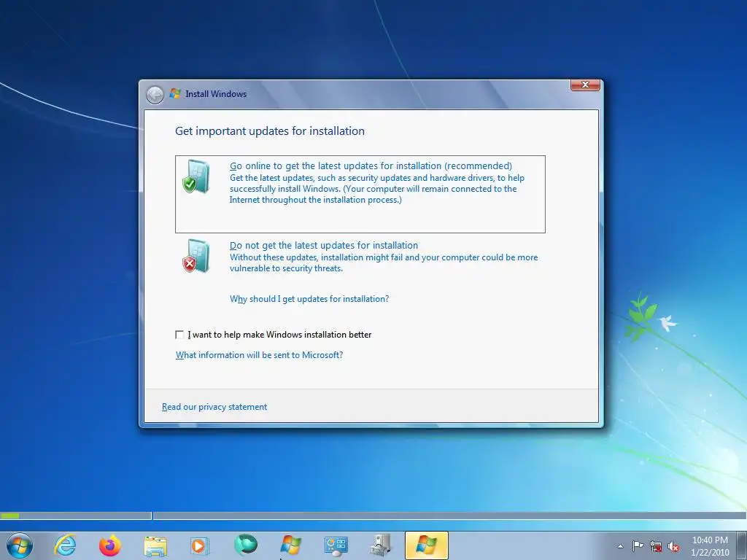Click the green shield update icon

196,176
